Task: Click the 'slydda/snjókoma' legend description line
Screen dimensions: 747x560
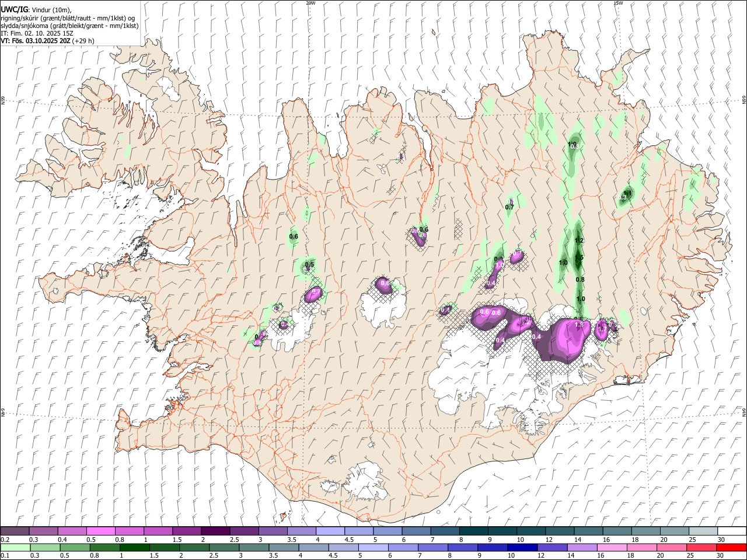Action: click(69, 26)
